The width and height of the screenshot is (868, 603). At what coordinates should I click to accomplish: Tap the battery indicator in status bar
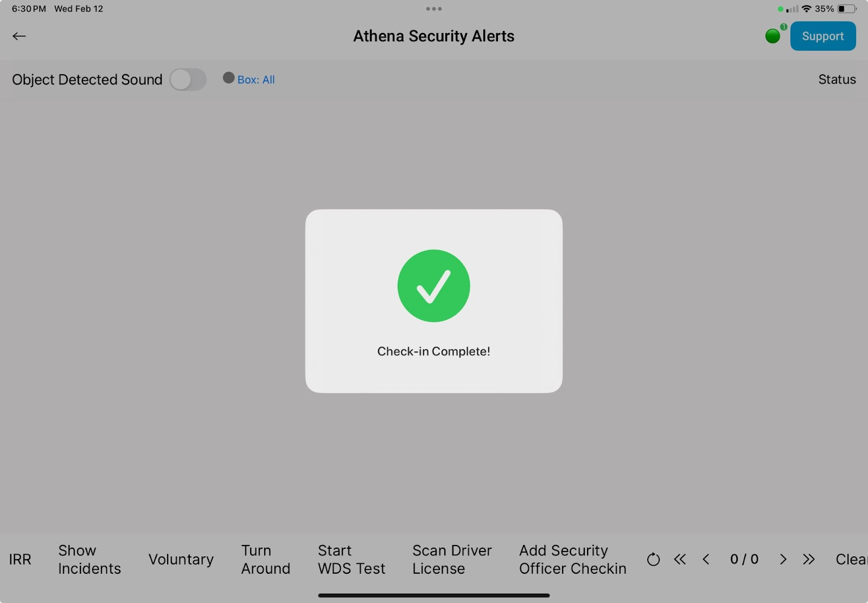pyautogui.click(x=847, y=9)
